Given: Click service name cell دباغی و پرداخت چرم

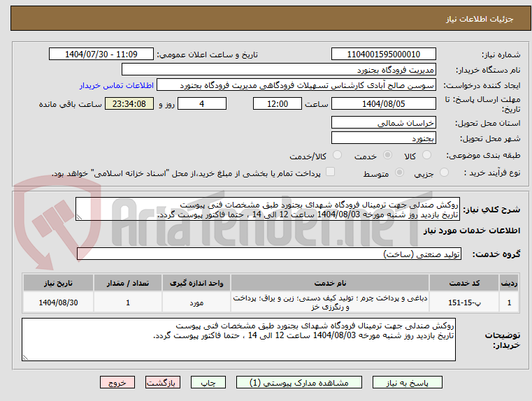Looking at the screenshot, I should coord(330,302).
